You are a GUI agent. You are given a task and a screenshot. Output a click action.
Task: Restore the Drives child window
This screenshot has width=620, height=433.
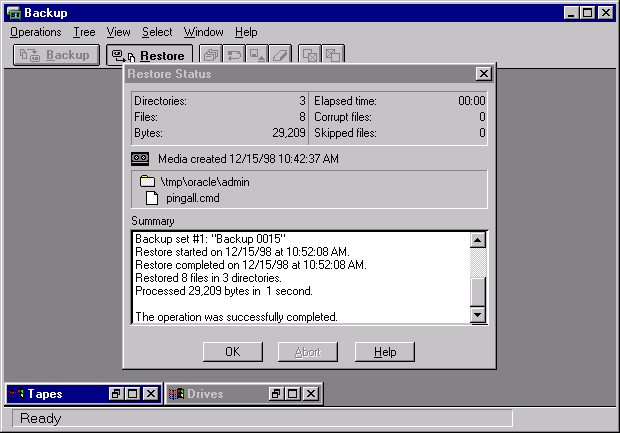pyautogui.click(x=276, y=394)
